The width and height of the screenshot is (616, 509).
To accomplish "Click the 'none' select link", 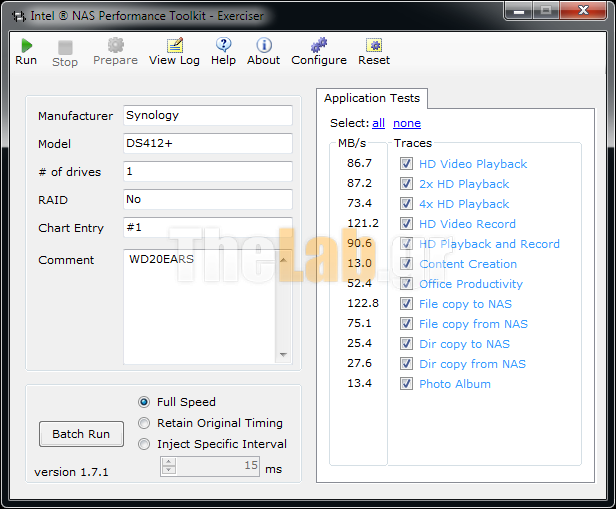I will pyautogui.click(x=407, y=123).
